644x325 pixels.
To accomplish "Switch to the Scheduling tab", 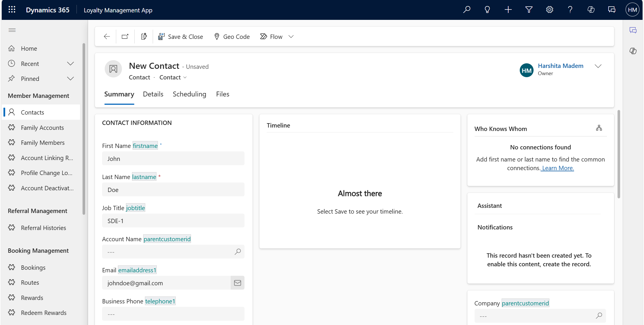I will pyautogui.click(x=189, y=94).
